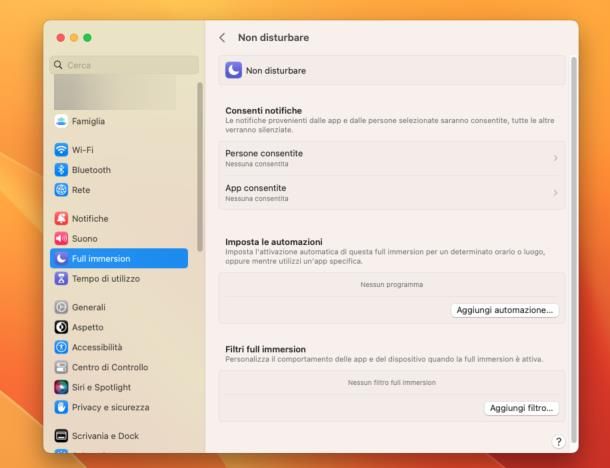Viewport: 610px width, 468px height.
Task: Click the Wi-Fi sidebar icon
Action: [61, 149]
